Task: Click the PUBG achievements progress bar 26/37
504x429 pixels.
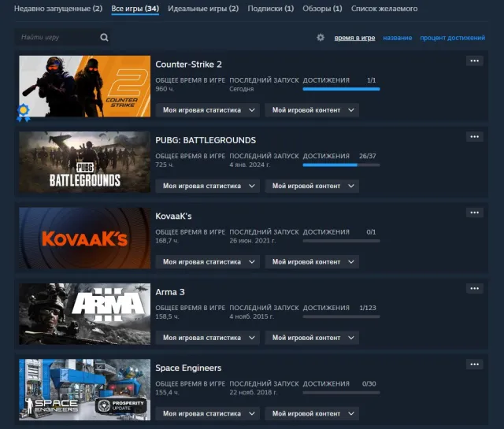Action: (341, 165)
